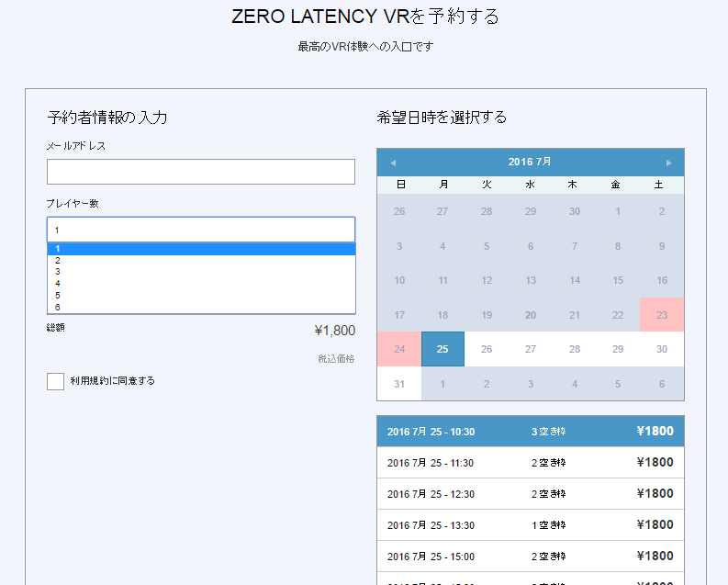Open the プレイヤー数 dropdown box
728x585 pixels.
tap(201, 230)
